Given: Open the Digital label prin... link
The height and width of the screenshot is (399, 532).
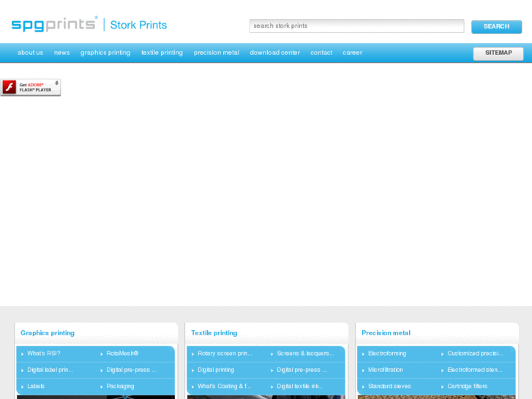Looking at the screenshot, I should pos(50,370).
